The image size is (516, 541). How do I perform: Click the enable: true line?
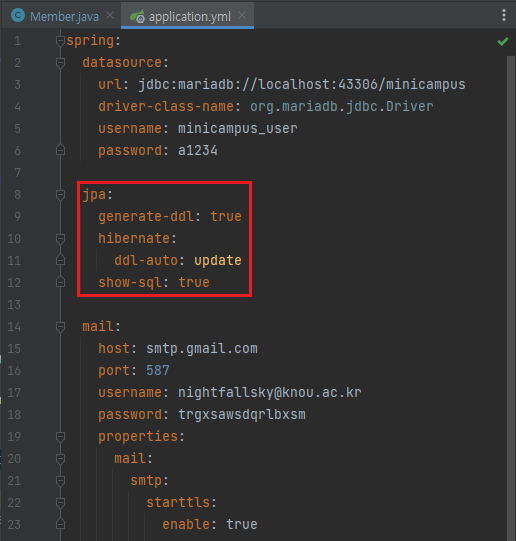point(210,525)
